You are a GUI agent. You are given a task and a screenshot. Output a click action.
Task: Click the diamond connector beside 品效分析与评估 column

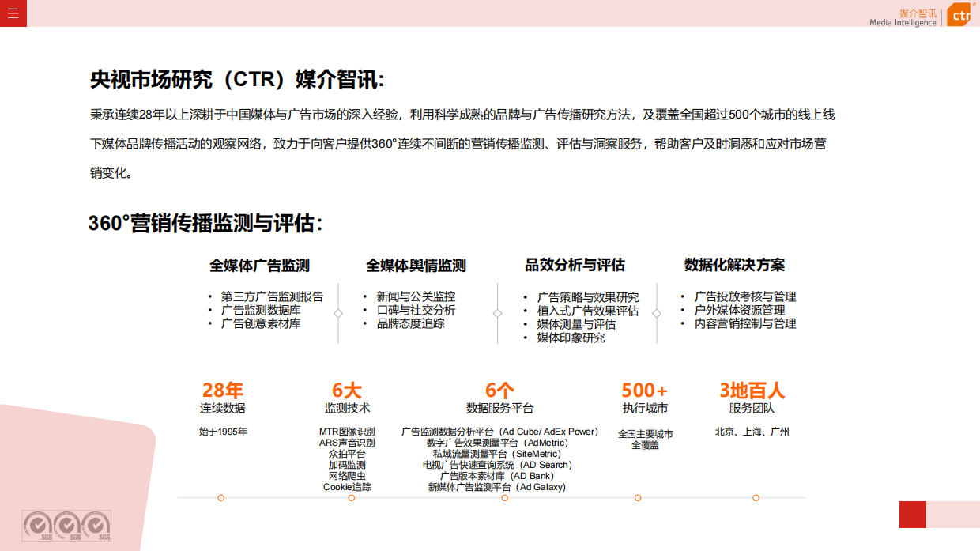[656, 313]
